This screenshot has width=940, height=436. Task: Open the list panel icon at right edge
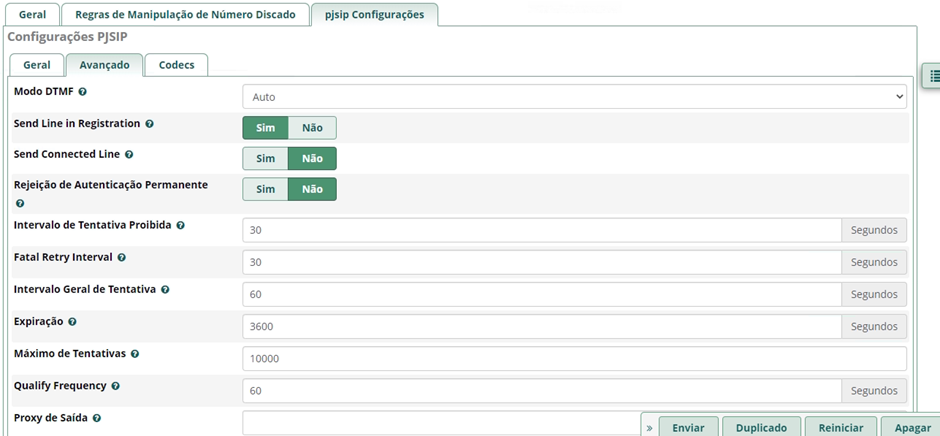tap(932, 76)
